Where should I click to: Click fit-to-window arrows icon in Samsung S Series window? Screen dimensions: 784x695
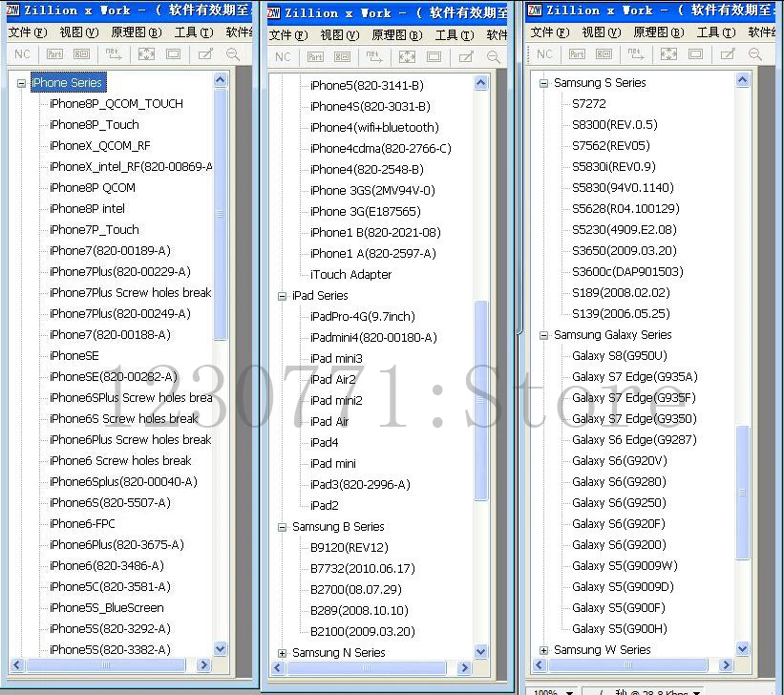tap(668, 54)
